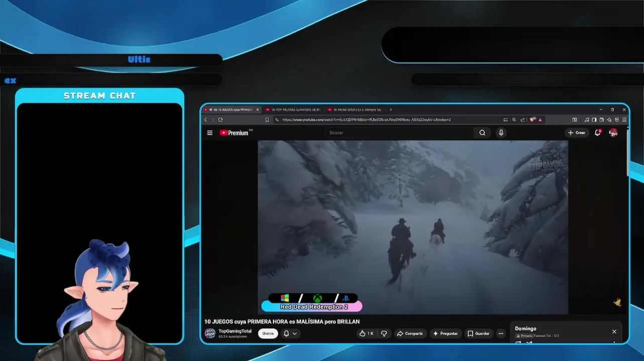Minimize the browser window
644x361 pixels.
pyautogui.click(x=600, y=109)
